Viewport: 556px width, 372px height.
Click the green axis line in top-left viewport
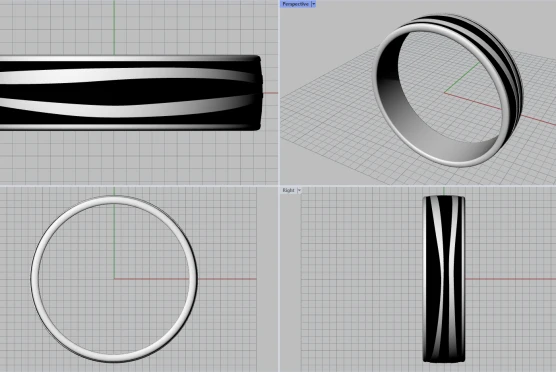tap(114, 28)
